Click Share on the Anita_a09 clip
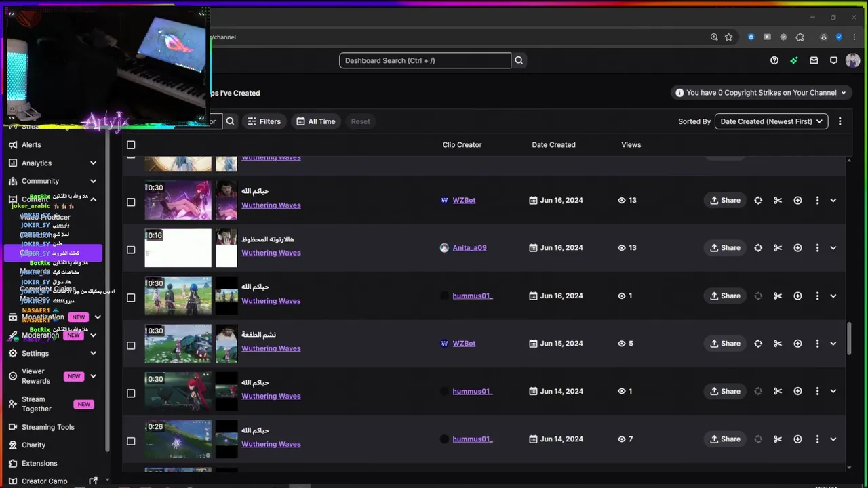The image size is (868, 488). pos(725,248)
